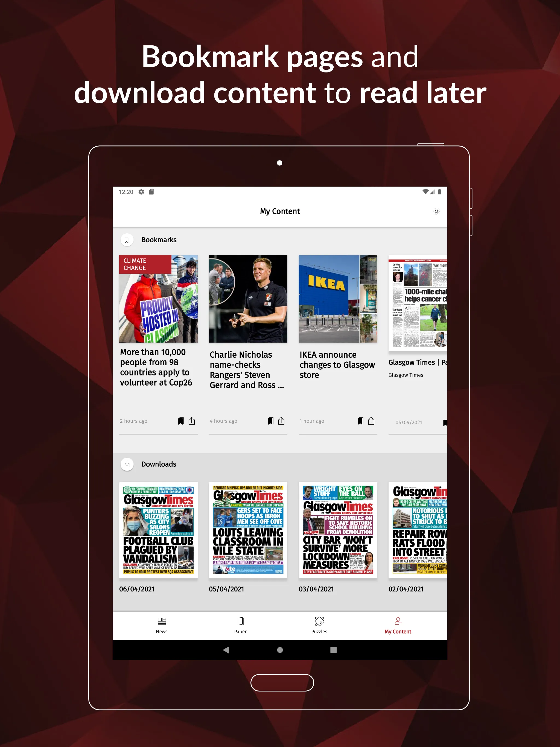Tap the share icon on first article
Screen dimensions: 560x747
[x=192, y=421]
